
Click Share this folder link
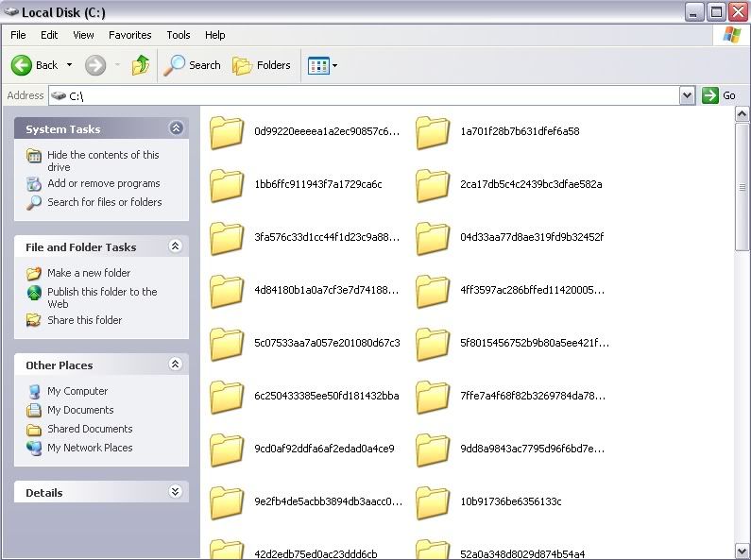(84, 320)
